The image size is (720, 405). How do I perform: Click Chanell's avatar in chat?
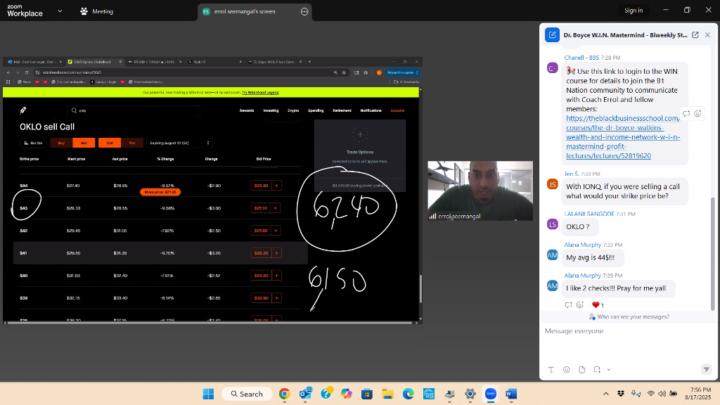552,68
